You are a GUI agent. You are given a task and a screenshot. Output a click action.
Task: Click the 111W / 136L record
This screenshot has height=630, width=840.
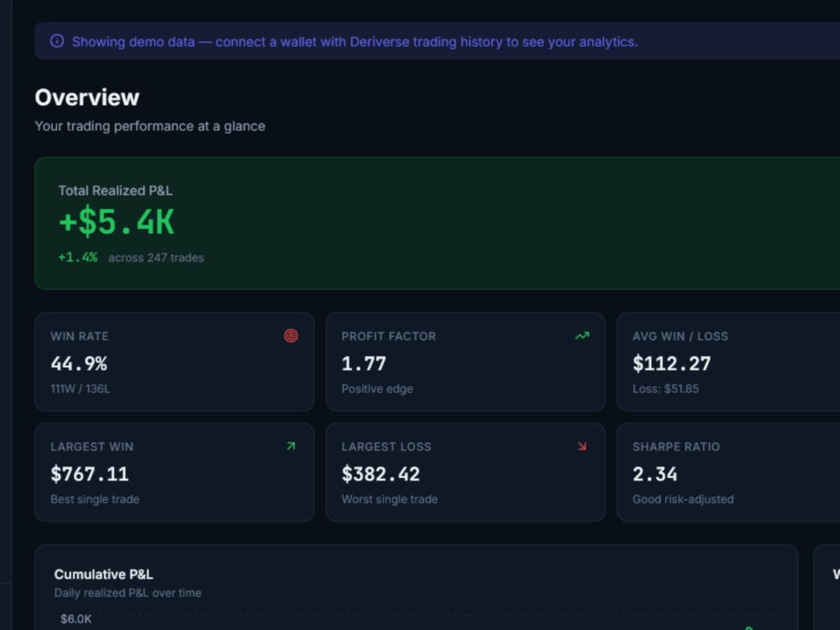pyautogui.click(x=81, y=389)
